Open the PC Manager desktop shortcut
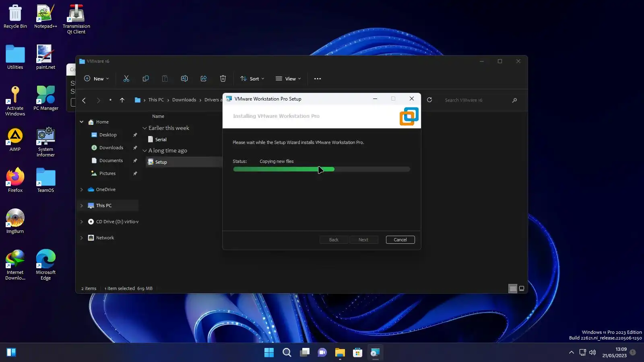 click(45, 98)
